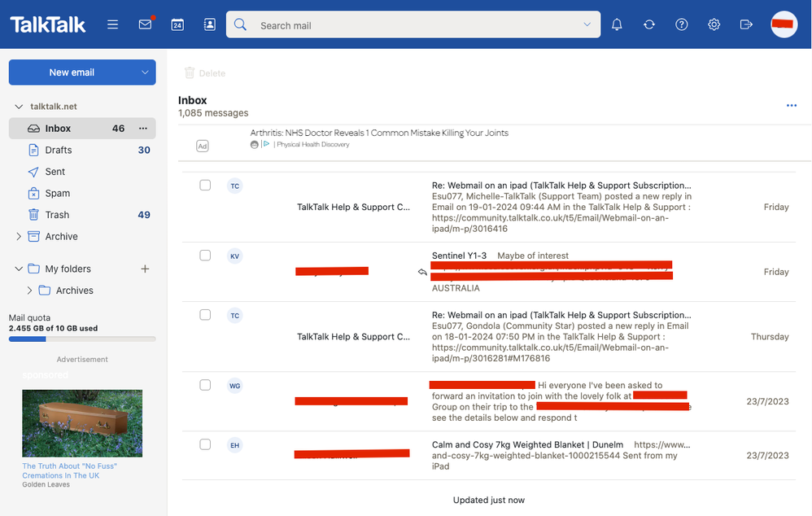Click the TC avatar on Thursday email
Screen dimensions: 812x516
pos(235,316)
